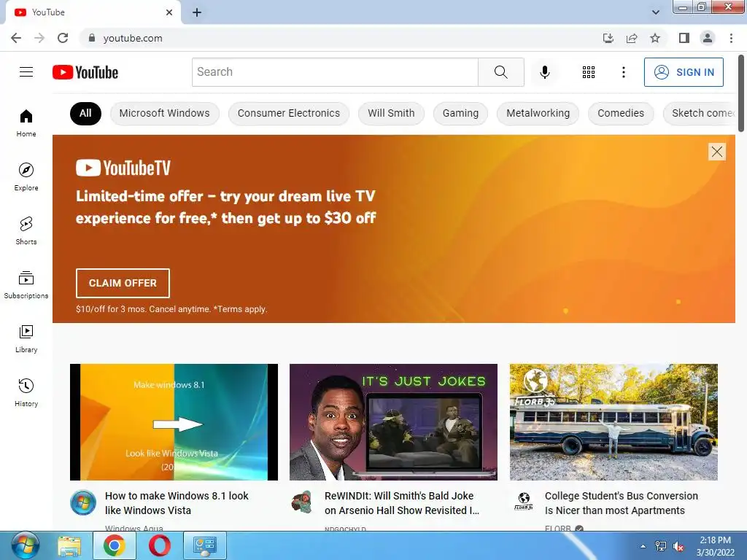Toggle the Chrome side panel
Image resolution: width=747 pixels, height=560 pixels.
tap(684, 38)
